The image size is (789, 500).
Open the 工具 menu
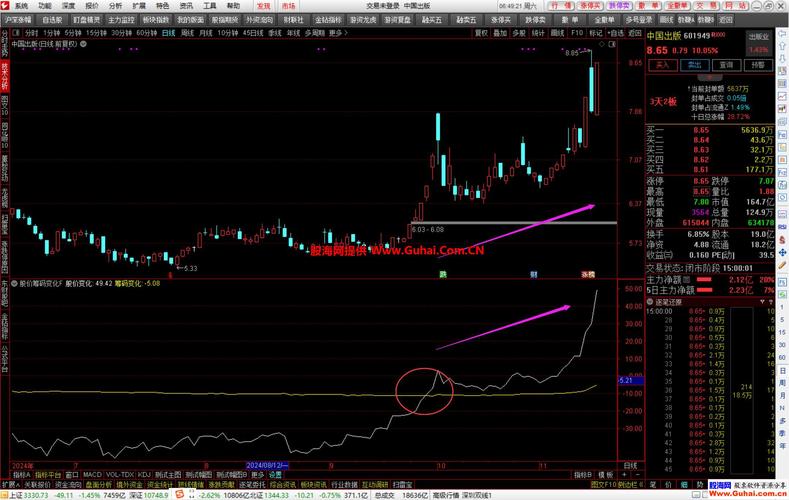click(209, 6)
